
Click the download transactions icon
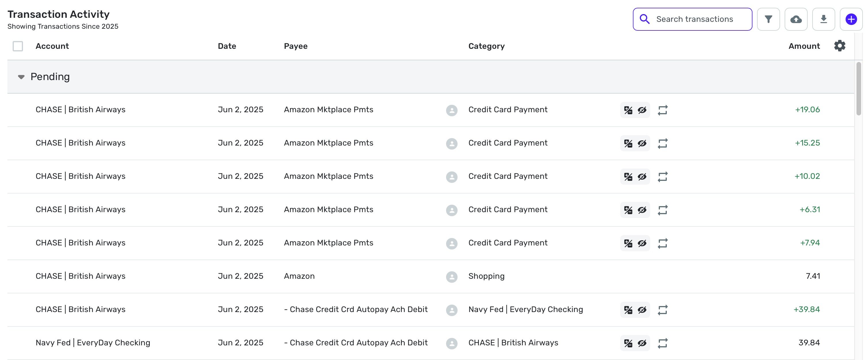tap(823, 19)
